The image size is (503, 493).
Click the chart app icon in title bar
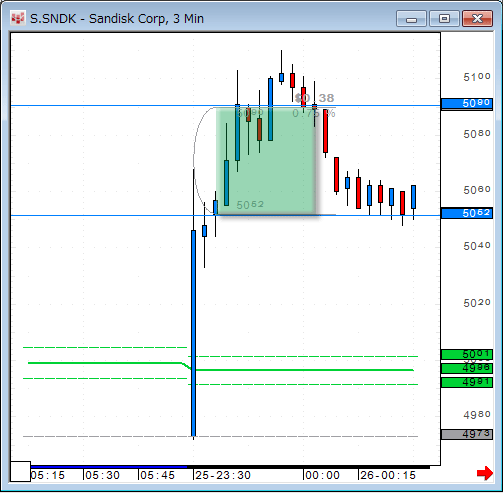coord(17,18)
